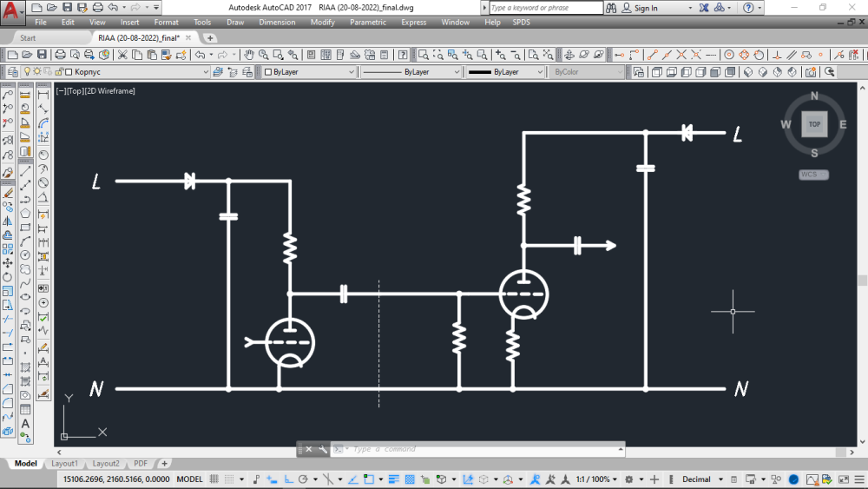Viewport: 868px width, 489px height.
Task: Open Layer Properties Manager icon
Action: 10,72
